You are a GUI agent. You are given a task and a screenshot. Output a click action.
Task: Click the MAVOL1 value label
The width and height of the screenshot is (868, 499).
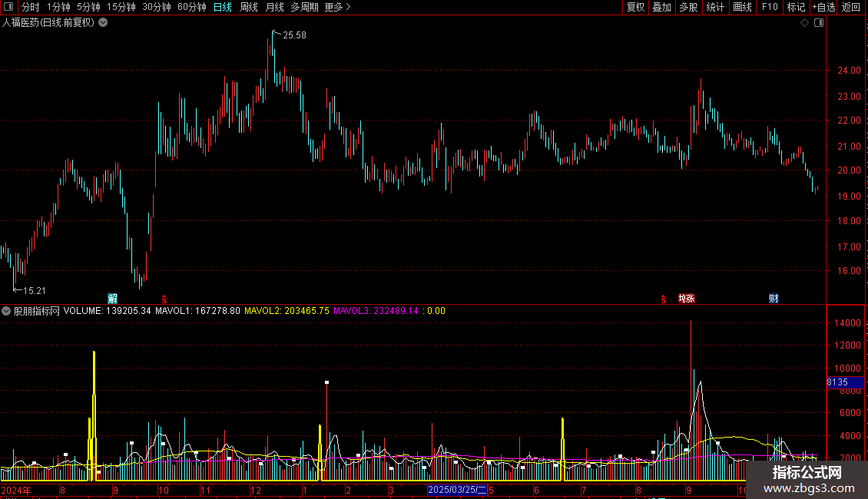pyautogui.click(x=197, y=311)
